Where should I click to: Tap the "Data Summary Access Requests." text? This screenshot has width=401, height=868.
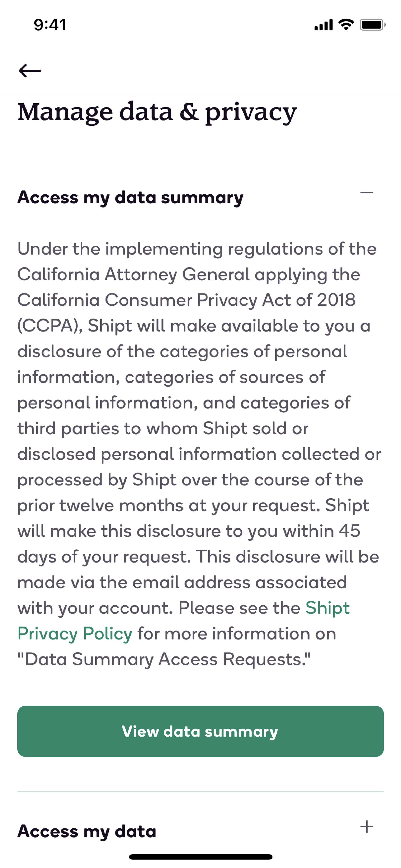164,659
